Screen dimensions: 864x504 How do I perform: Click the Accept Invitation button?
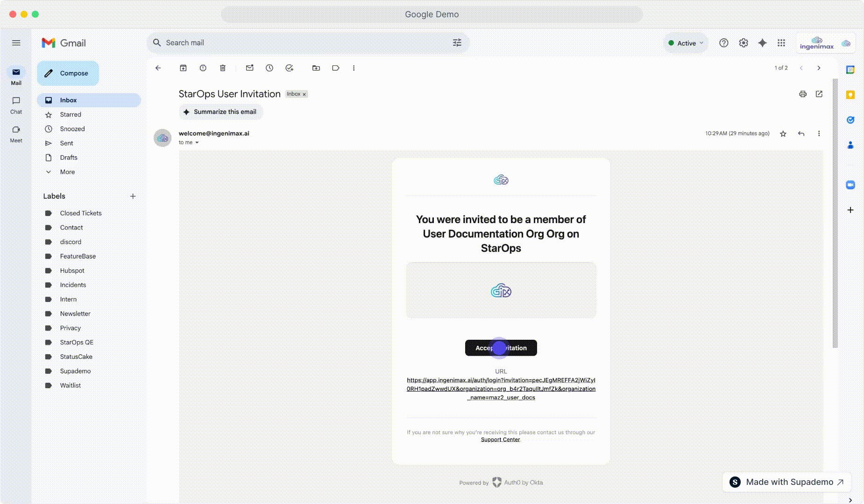[501, 348]
